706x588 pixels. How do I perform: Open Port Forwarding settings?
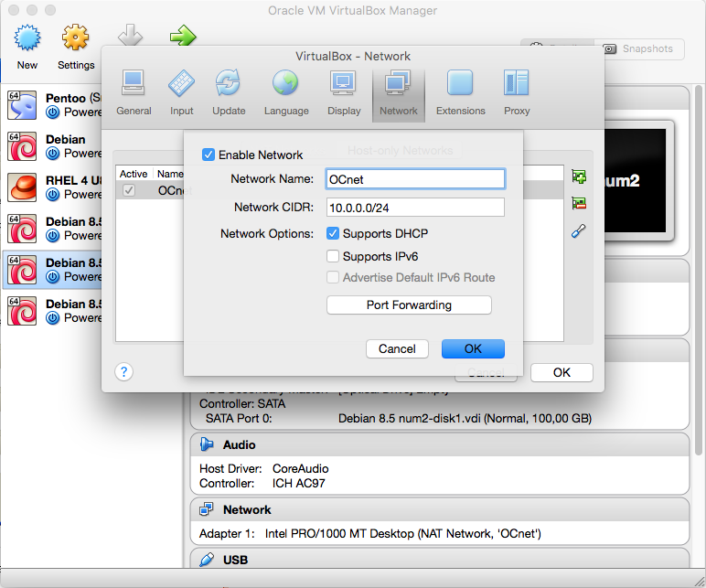click(409, 305)
